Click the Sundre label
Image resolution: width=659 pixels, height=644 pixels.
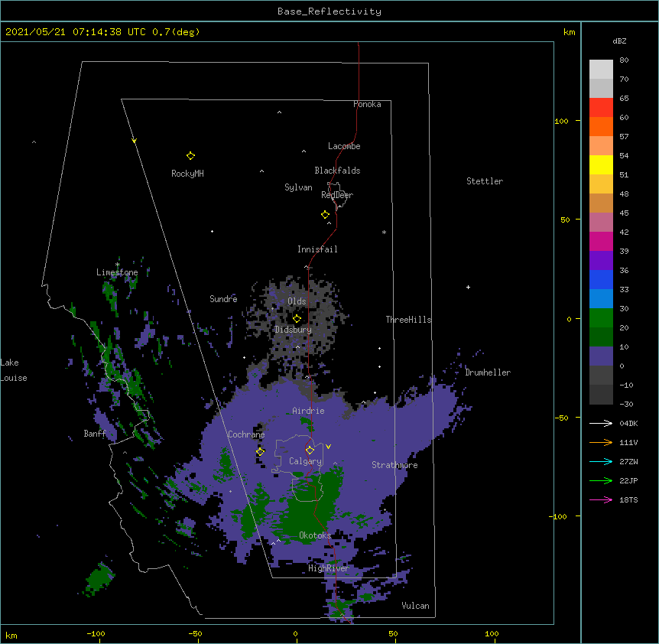click(x=223, y=299)
